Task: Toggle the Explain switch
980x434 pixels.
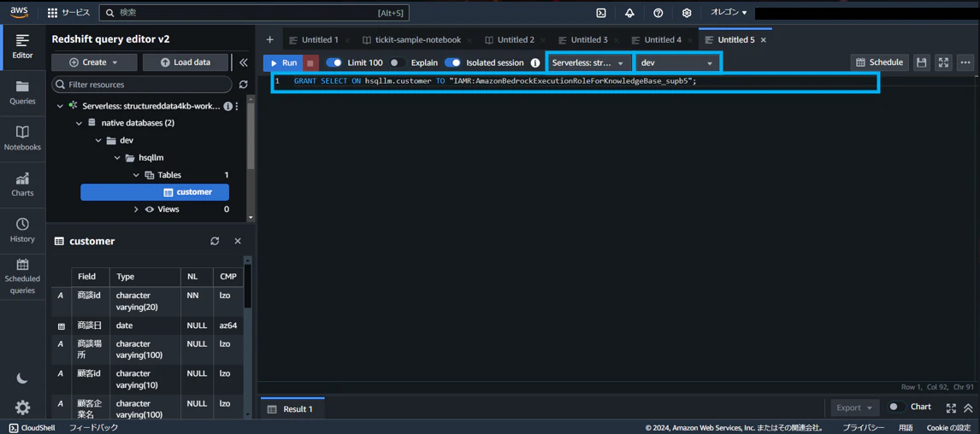Action: 398,62
